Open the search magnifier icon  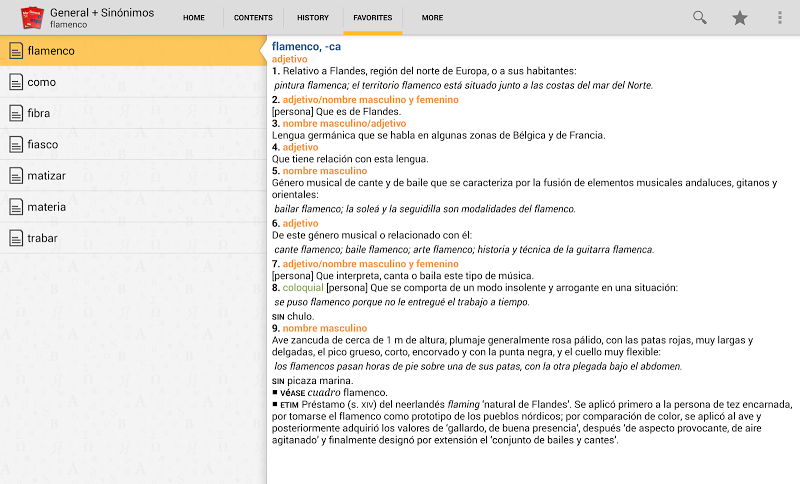coord(699,17)
